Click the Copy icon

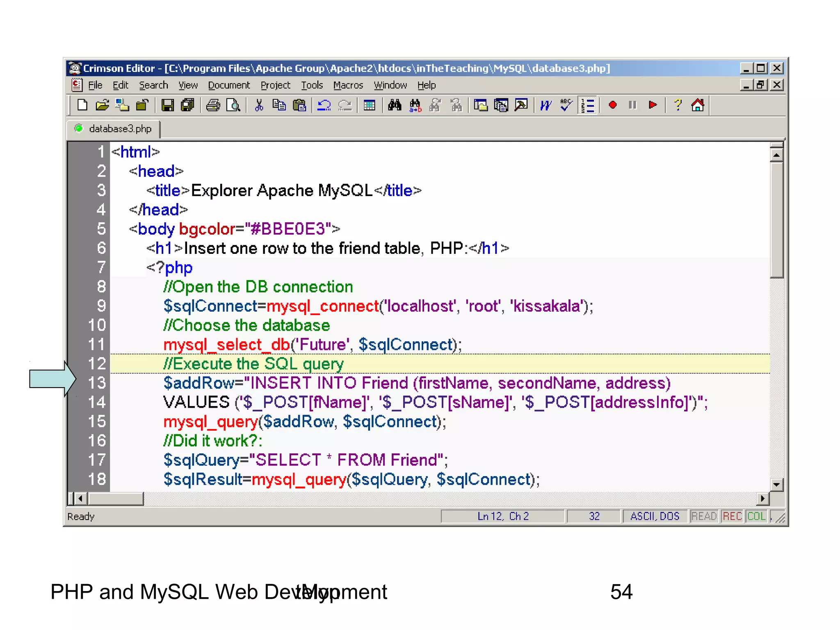pos(279,105)
